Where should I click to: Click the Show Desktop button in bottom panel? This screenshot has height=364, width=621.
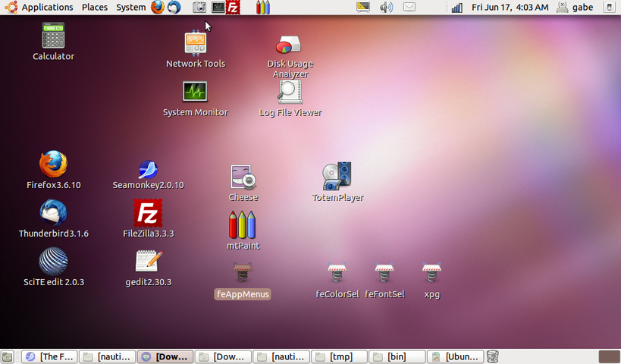pos(7,357)
